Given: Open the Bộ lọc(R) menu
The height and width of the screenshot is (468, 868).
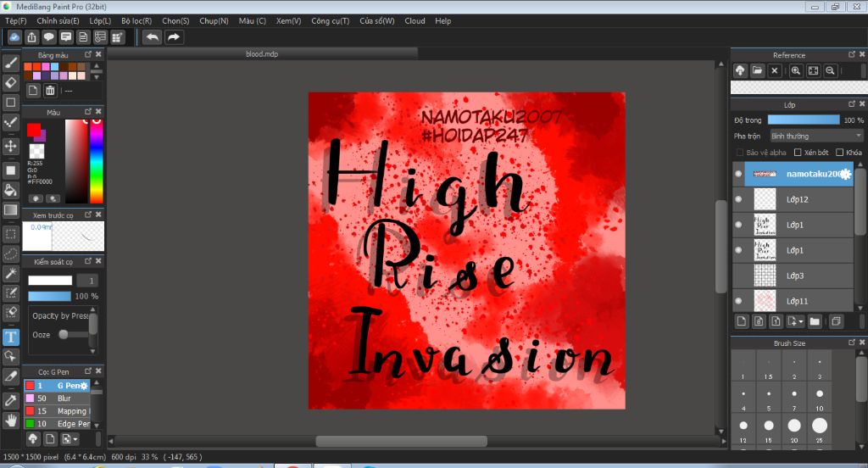Looking at the screenshot, I should pyautogui.click(x=136, y=20).
